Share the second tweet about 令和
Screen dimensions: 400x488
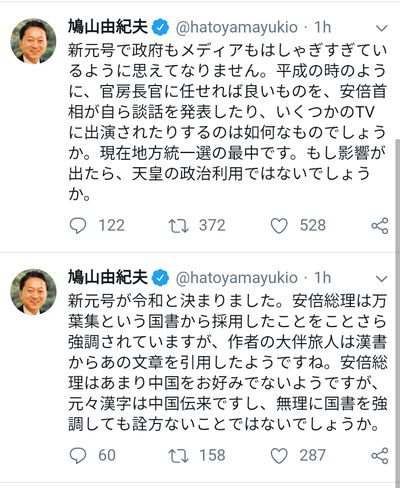[380, 456]
